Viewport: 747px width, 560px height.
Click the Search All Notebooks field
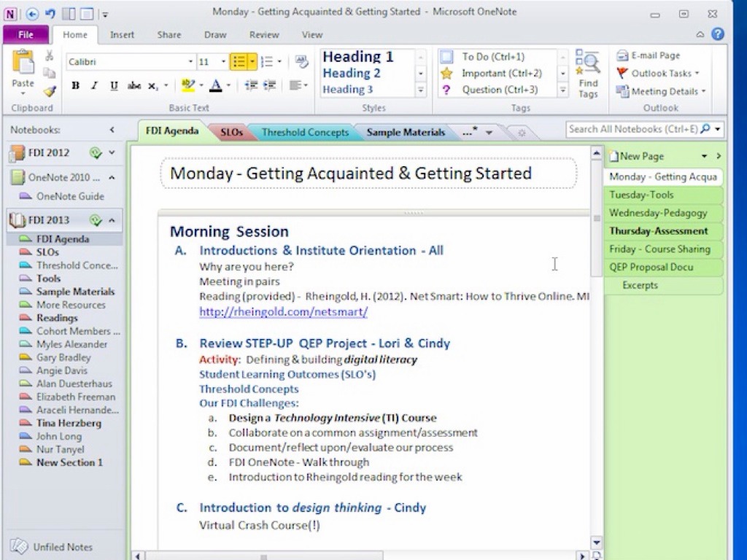click(632, 129)
